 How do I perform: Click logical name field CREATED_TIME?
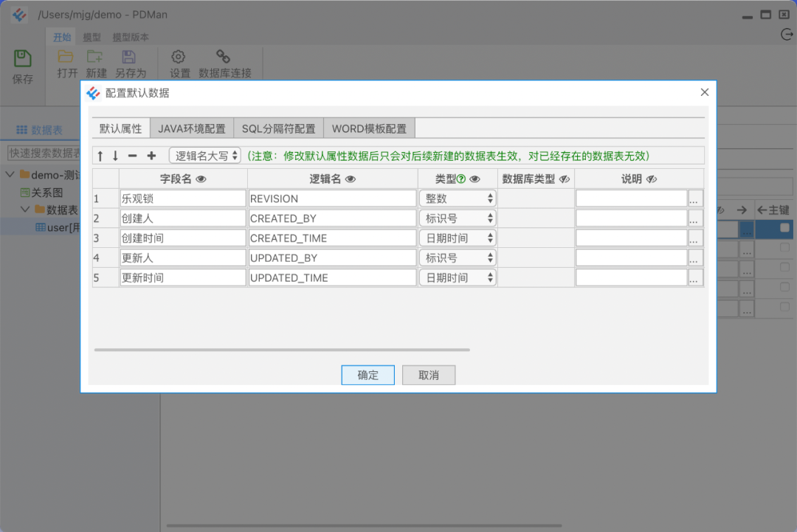332,238
